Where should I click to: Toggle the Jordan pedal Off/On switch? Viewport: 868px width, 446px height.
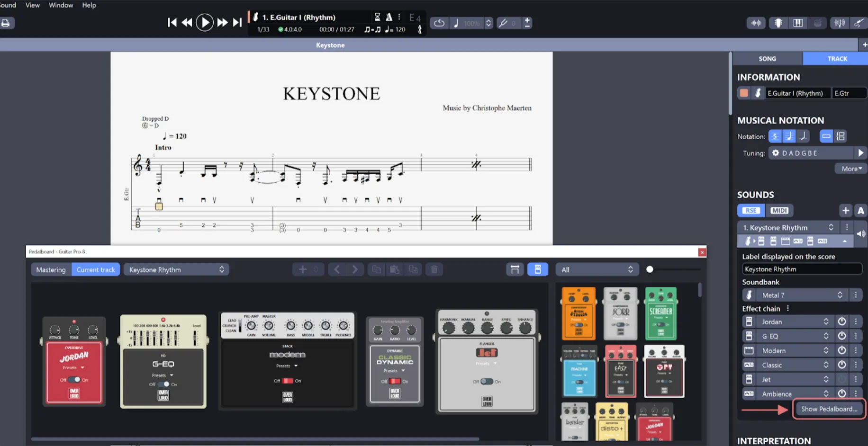pos(74,380)
